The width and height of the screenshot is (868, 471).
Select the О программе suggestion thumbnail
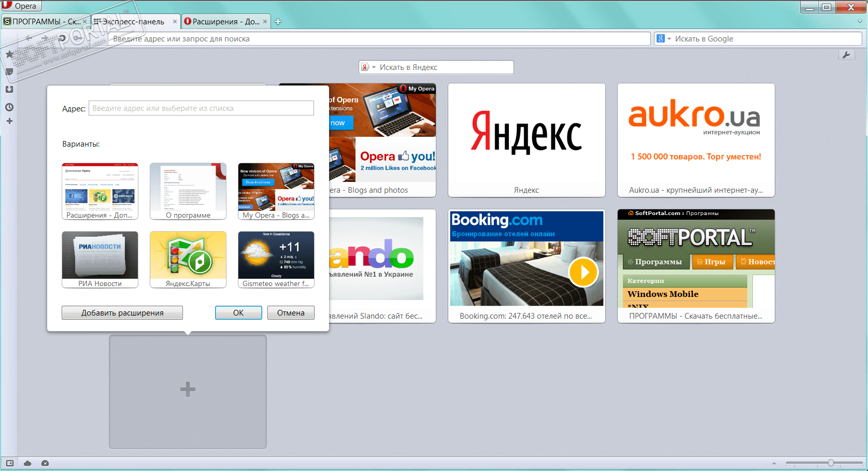[x=188, y=191]
